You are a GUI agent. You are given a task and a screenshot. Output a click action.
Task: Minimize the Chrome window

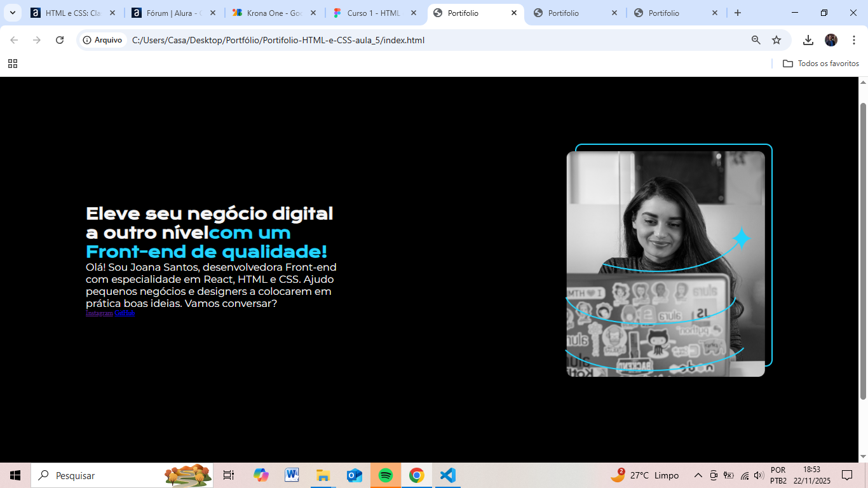(795, 13)
